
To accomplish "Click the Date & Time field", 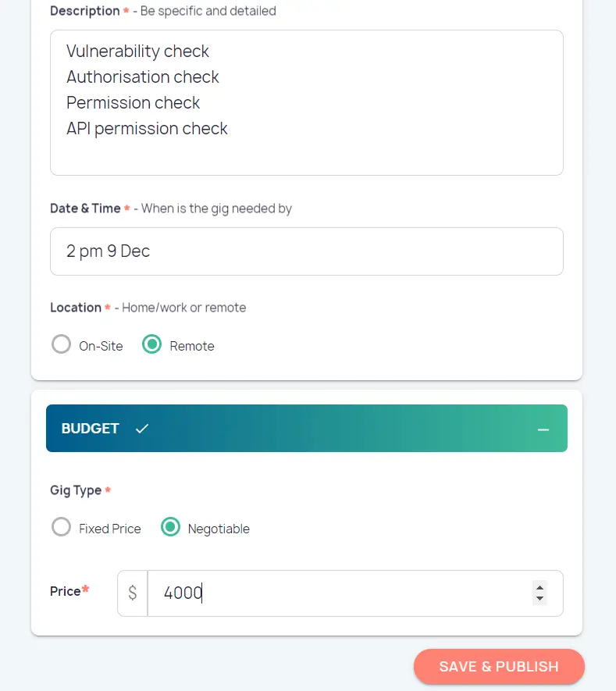I will [x=306, y=251].
